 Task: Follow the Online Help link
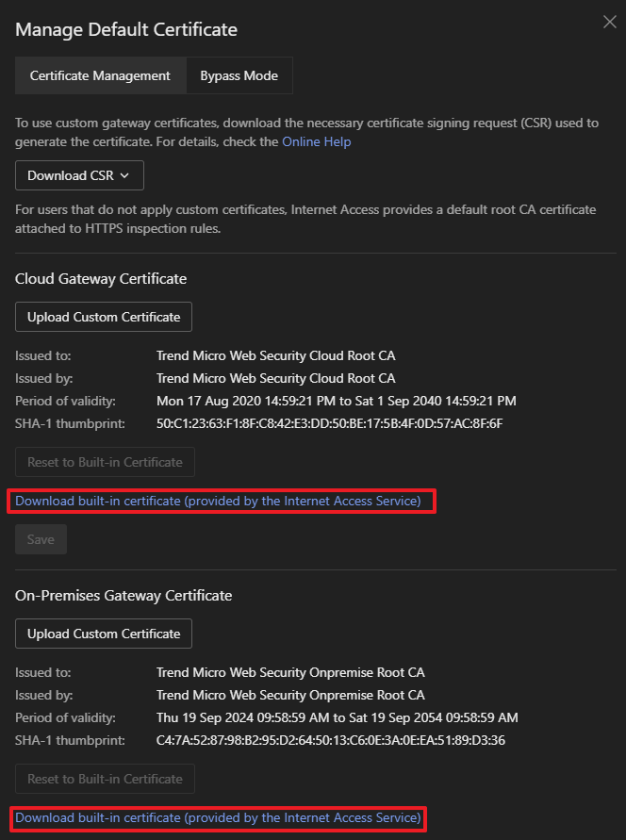[317, 141]
